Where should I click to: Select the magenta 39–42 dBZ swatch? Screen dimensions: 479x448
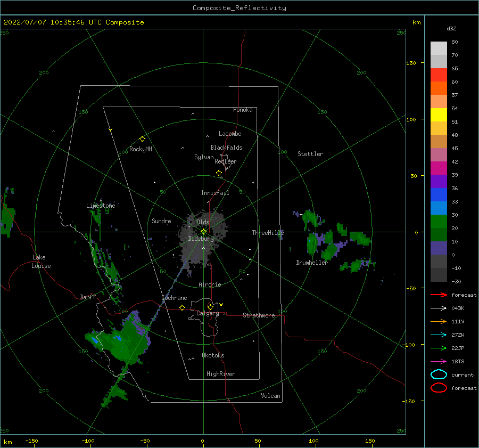439,168
